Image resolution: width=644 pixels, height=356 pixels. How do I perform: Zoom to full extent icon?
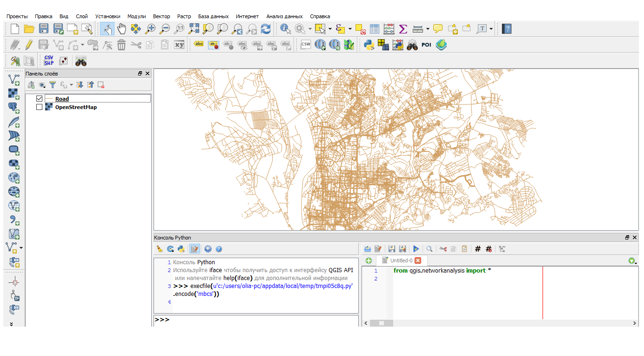pos(194,29)
